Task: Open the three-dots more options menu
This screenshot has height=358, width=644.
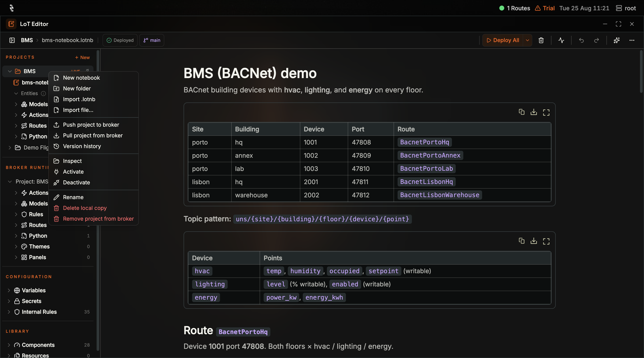Action: tap(632, 40)
